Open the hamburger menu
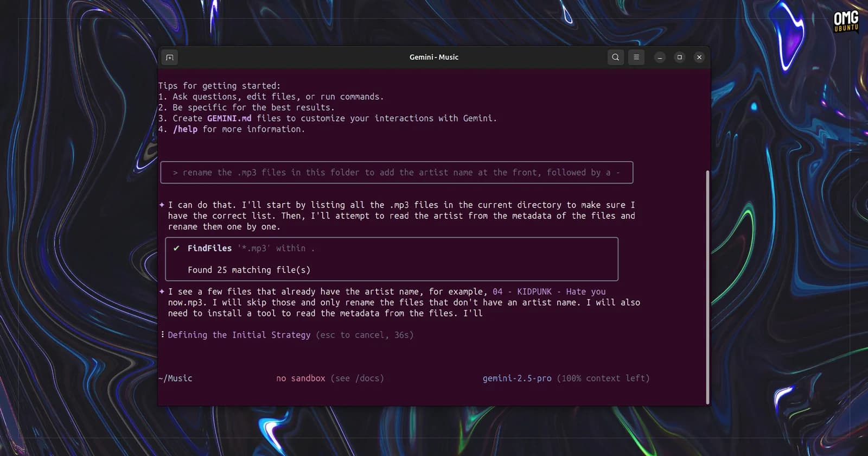This screenshot has width=868, height=456. pyautogui.click(x=636, y=57)
